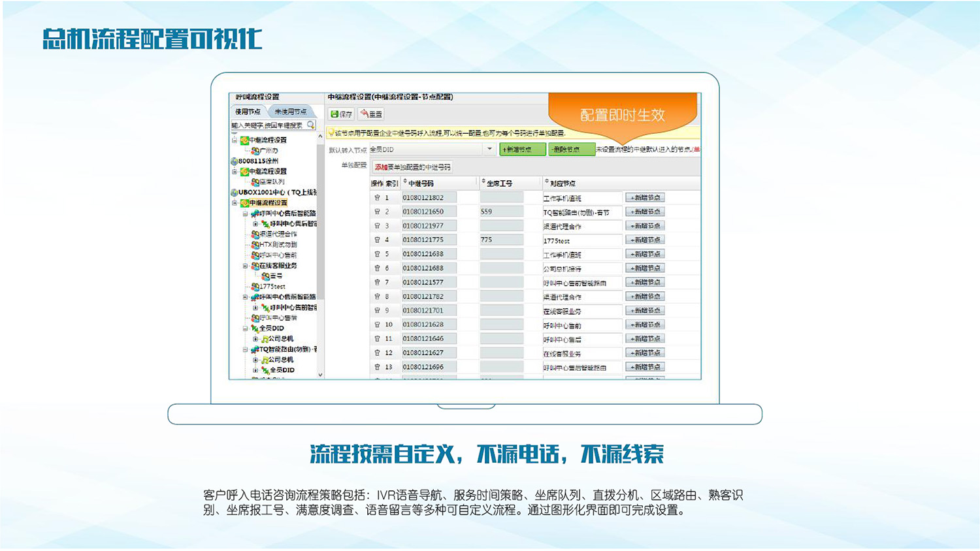Click the 渠道代理合作 tree node icon
Image resolution: width=980 pixels, height=551 pixels.
click(255, 234)
